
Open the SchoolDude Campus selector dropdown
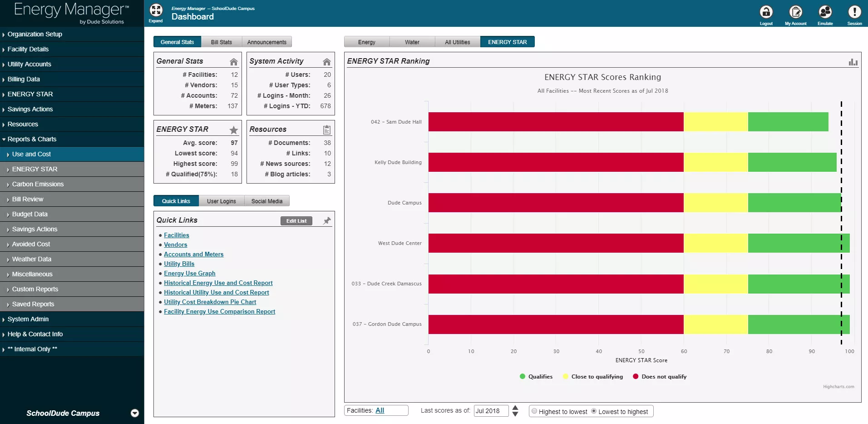135,413
